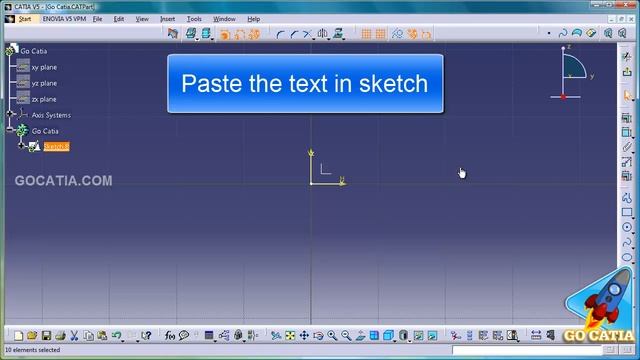
Task: Collapse the Go Catia body node
Action: (x=10, y=130)
